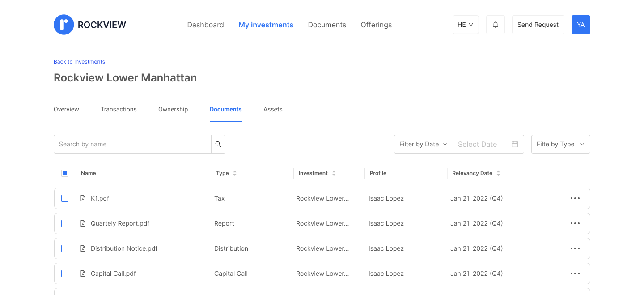
Task: Check the checkbox next to K1.pdf
Action: [65, 198]
